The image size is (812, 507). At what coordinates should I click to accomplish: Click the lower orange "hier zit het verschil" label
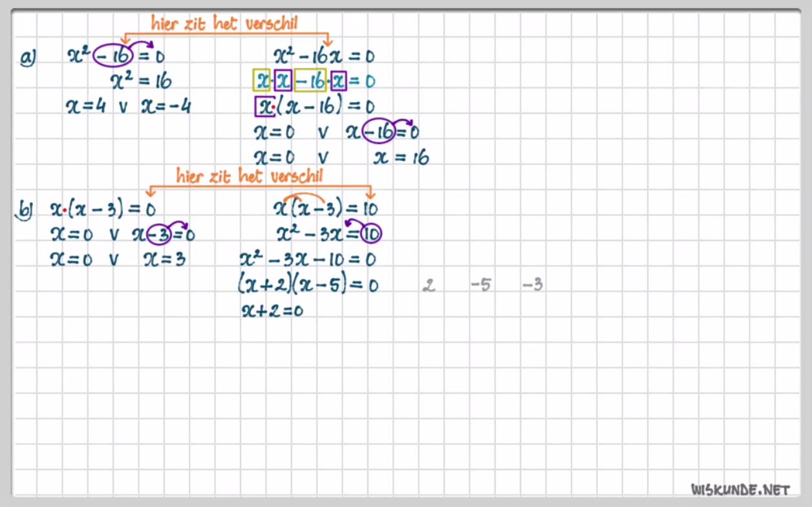(250, 176)
